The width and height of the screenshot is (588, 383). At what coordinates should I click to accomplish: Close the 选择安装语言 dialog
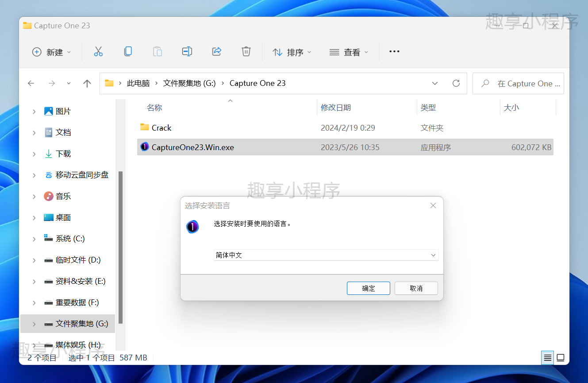pyautogui.click(x=433, y=205)
